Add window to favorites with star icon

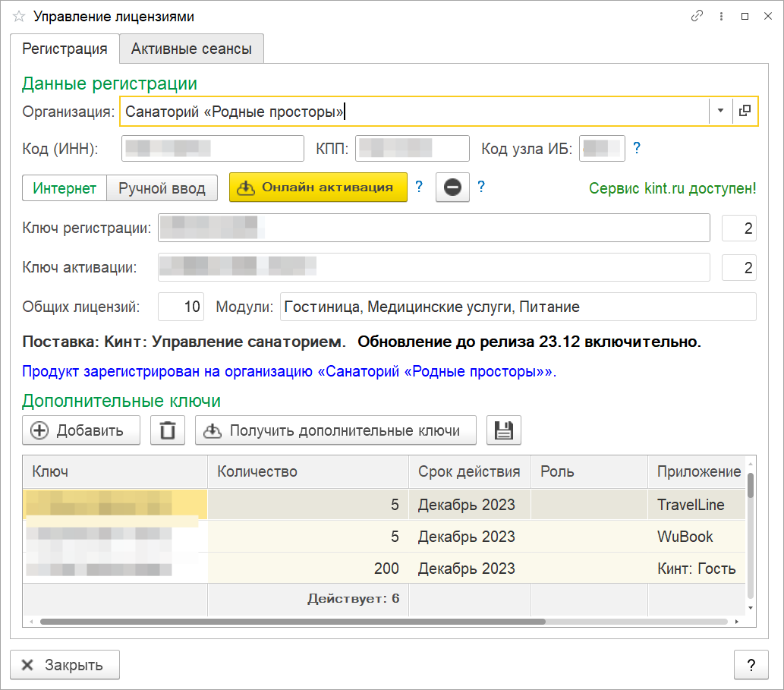click(19, 16)
